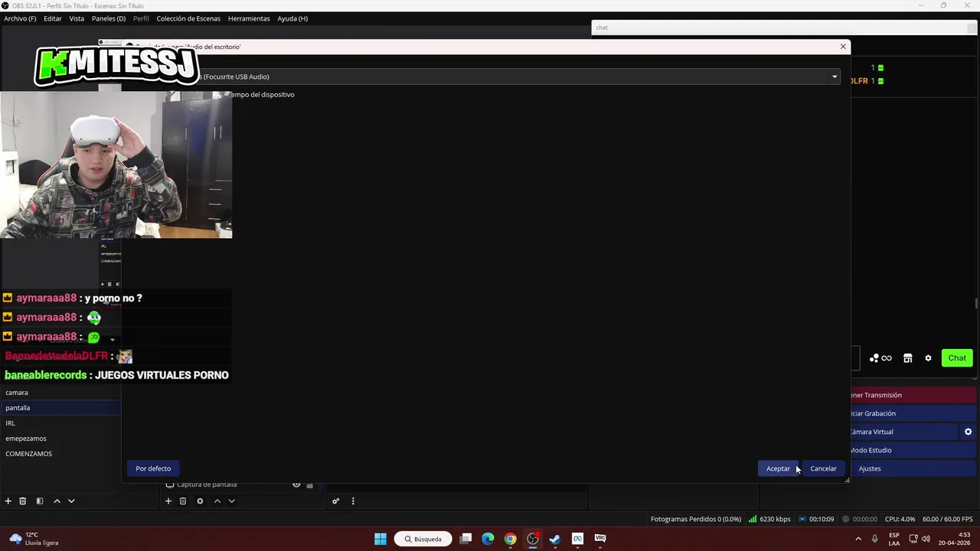Open Ajustes button in controls
This screenshot has width=980, height=551.
tap(914, 468)
